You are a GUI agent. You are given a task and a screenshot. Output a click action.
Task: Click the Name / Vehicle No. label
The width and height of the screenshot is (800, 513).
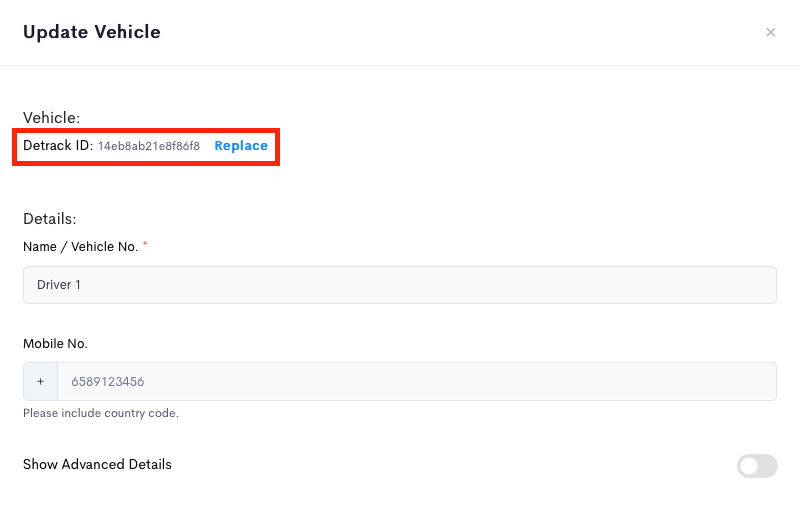click(x=81, y=247)
